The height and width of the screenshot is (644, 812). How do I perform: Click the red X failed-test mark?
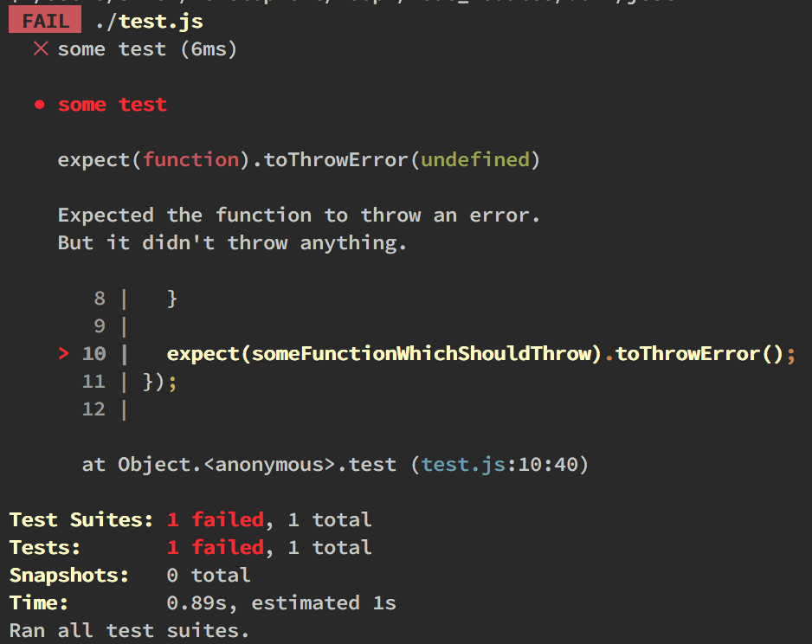(40, 49)
